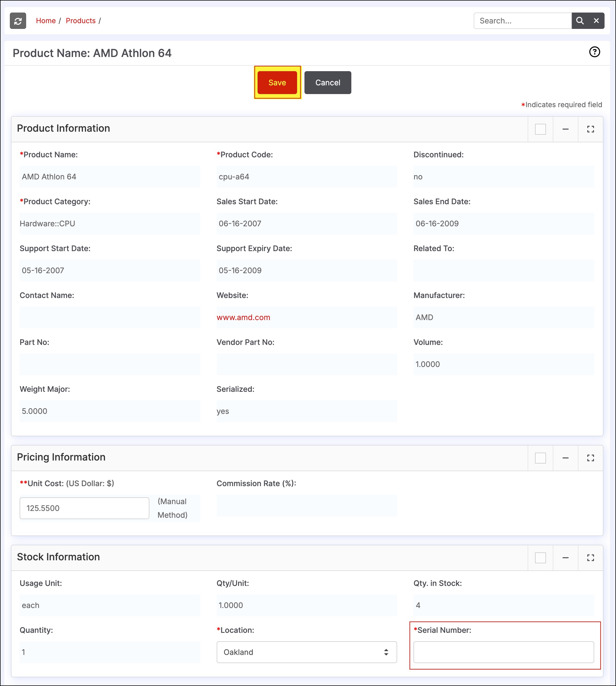The image size is (616, 686).
Task: Click the Product Information heading
Action: pyautogui.click(x=63, y=128)
